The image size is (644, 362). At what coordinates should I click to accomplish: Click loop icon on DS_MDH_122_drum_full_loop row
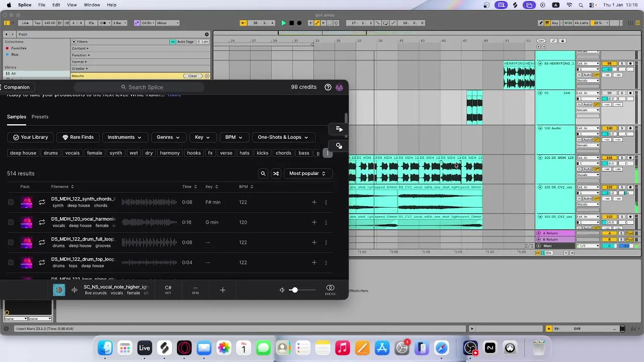(x=42, y=242)
